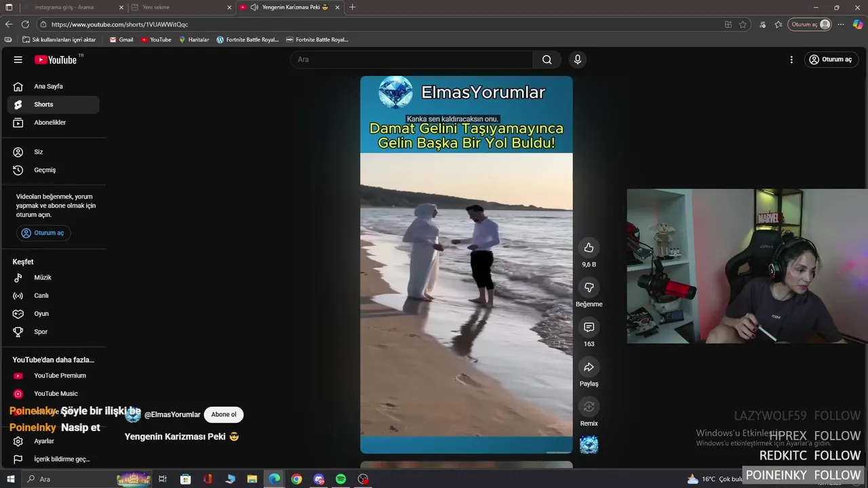
Task: Open Edge profile Oturum aç button
Action: point(810,24)
